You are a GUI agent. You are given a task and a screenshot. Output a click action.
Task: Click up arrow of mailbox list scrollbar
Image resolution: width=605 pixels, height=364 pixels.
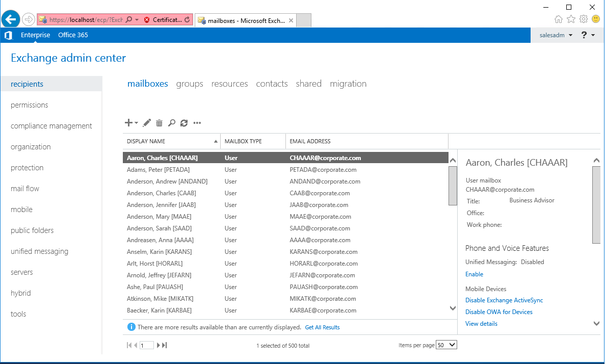pos(453,160)
